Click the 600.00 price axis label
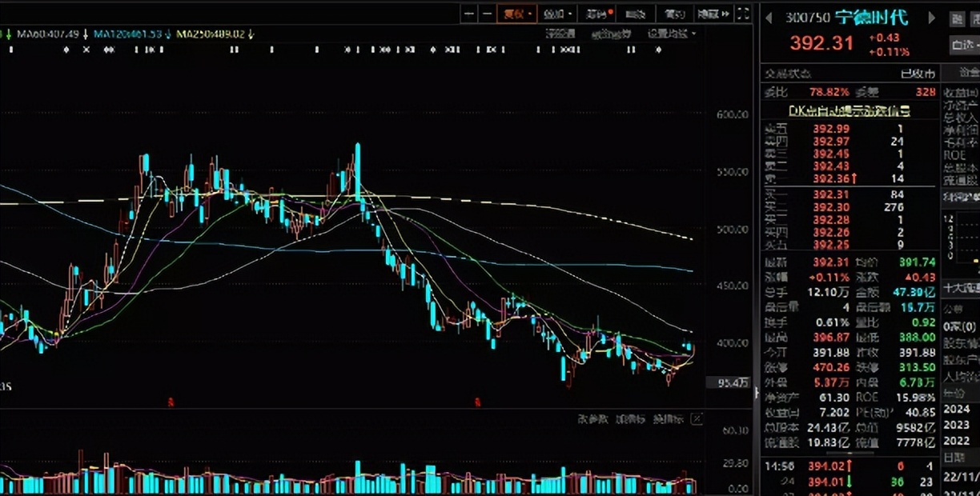 tap(732, 115)
